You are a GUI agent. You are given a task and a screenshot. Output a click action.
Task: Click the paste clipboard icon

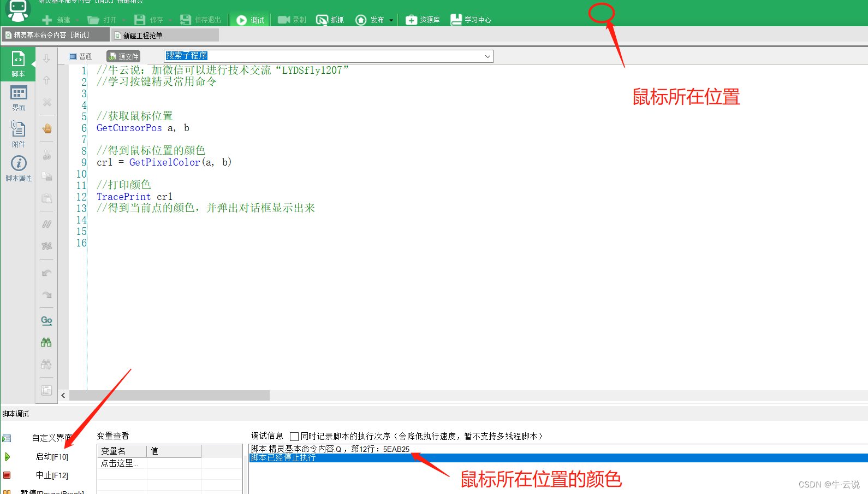point(47,198)
